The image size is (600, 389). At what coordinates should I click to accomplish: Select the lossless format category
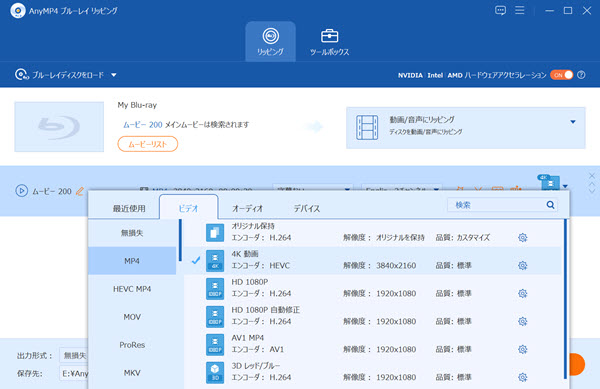pos(132,233)
